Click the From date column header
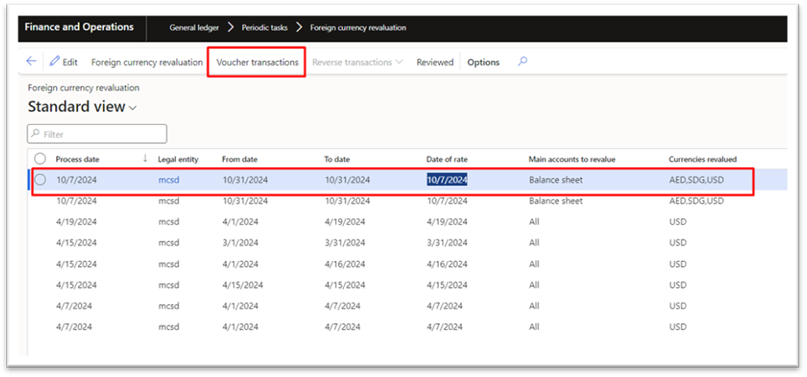807x377 pixels. (x=240, y=159)
